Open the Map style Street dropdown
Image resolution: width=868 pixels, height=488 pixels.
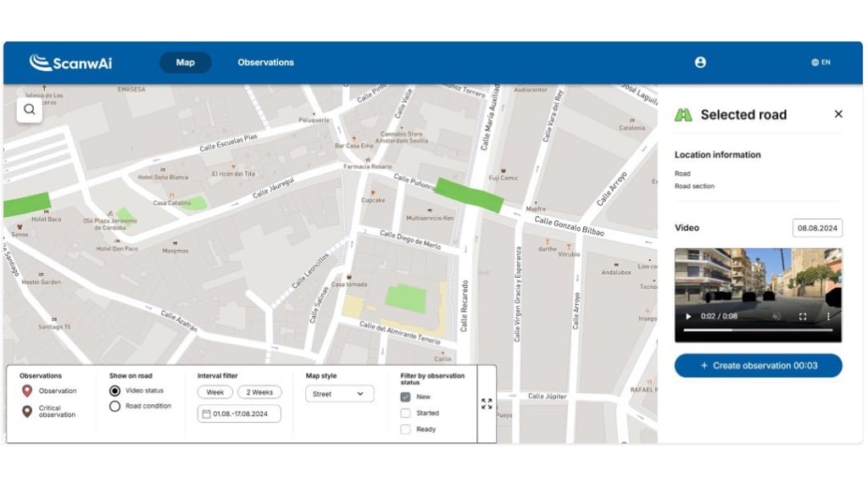(339, 394)
